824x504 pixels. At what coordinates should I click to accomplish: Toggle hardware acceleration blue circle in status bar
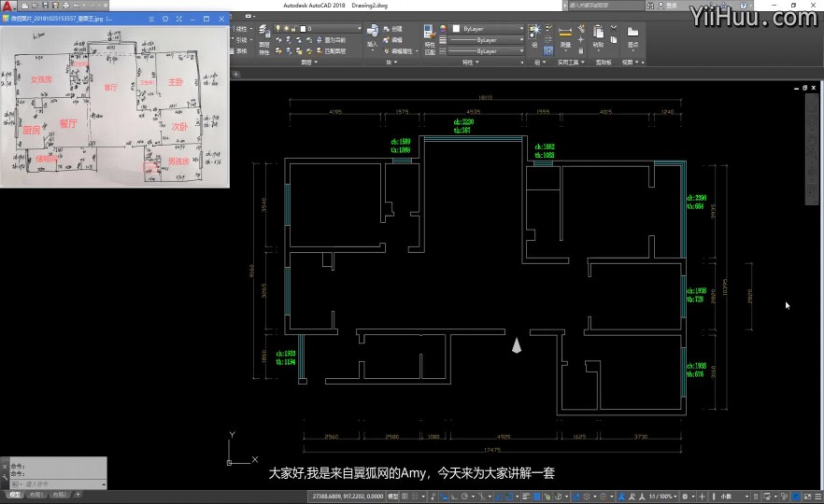coord(797,497)
